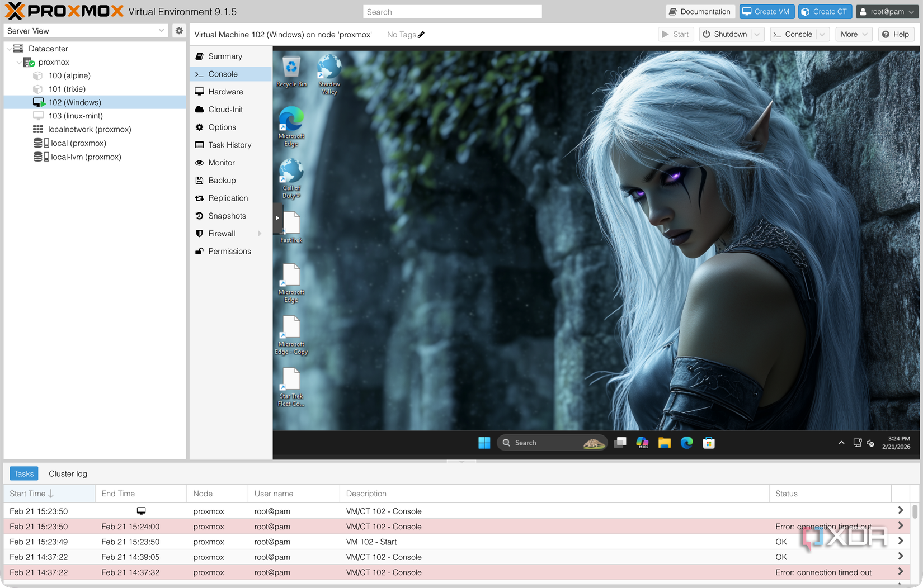Expand the noVNC control panel side handle
Screen dimensions: 923x588
click(x=277, y=218)
